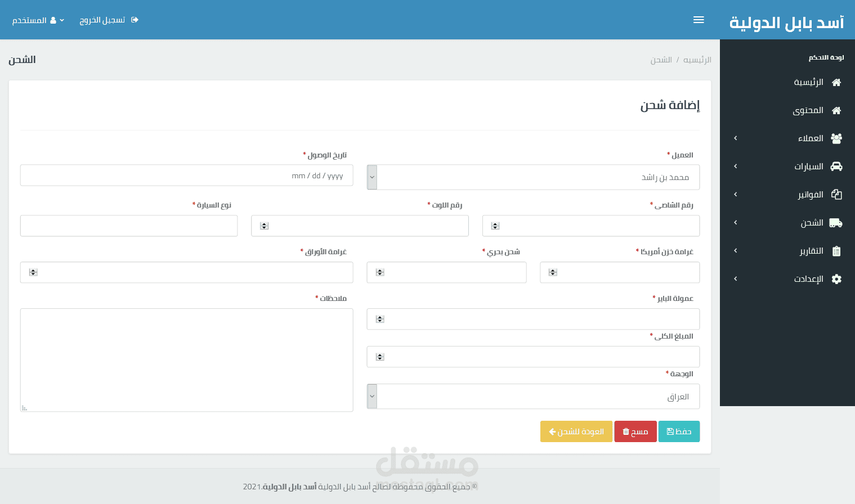This screenshot has height=504, width=855.
Task: Click أسد بابل الدولية brand title
Action: (787, 22)
